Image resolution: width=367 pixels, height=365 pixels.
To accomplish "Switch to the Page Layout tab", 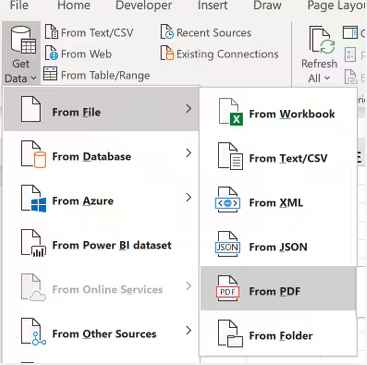I will click(337, 5).
